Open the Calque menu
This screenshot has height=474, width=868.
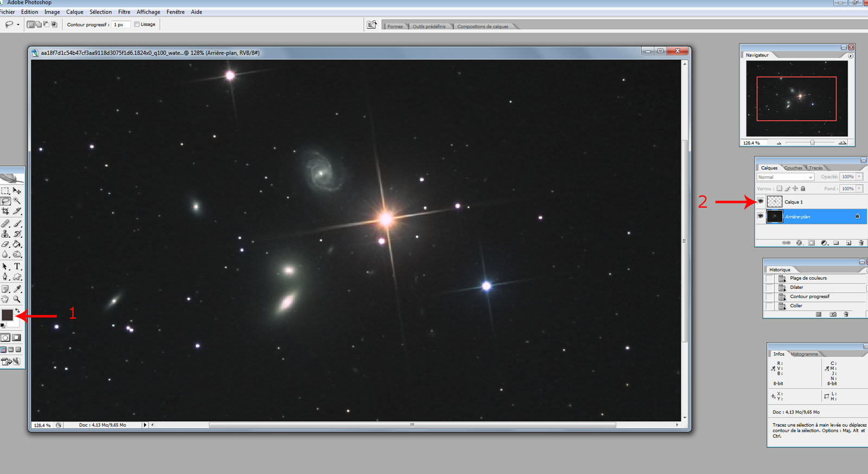pyautogui.click(x=75, y=12)
